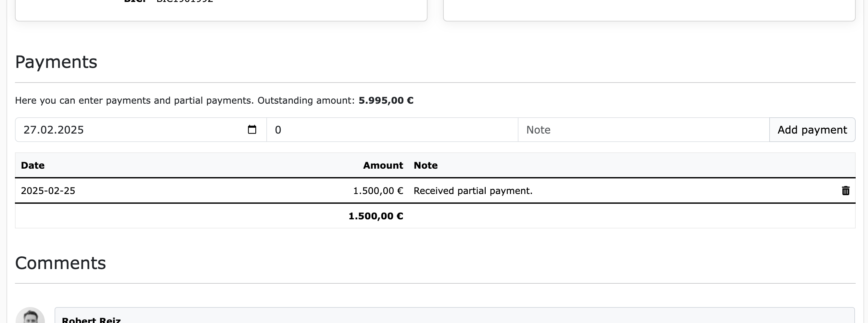Click the "Received partial payment." note text
The height and width of the screenshot is (323, 868).
(473, 191)
